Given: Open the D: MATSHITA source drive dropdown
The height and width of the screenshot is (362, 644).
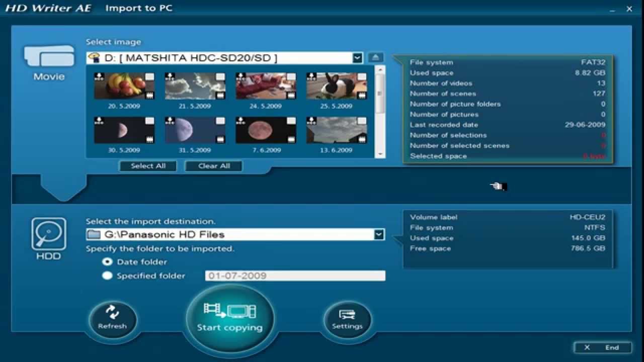Looking at the screenshot, I should click(357, 58).
